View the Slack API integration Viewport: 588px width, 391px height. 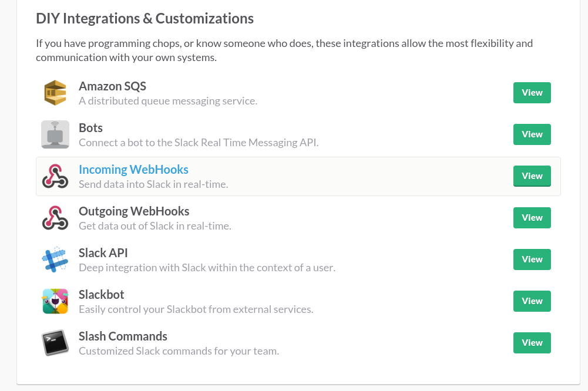pos(532,259)
